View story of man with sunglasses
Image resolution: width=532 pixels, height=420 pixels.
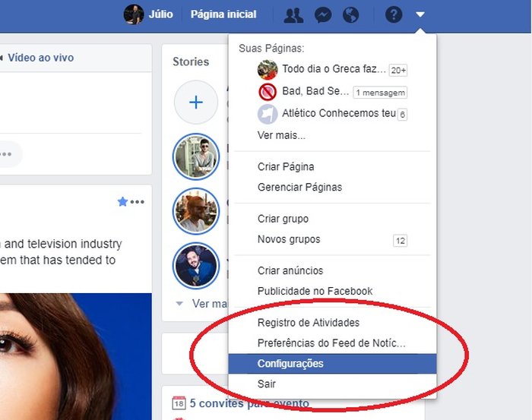196,156
